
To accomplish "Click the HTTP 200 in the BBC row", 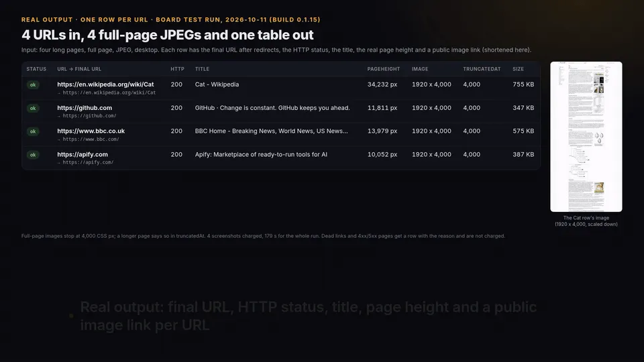I will click(176, 131).
